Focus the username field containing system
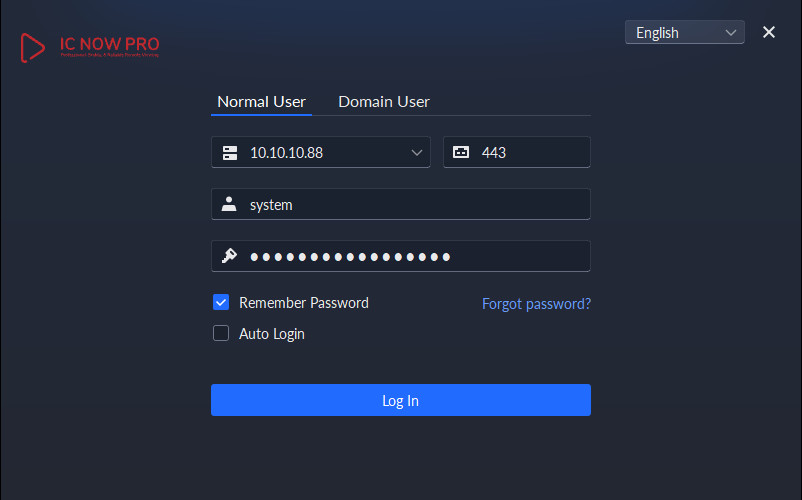 coord(410,204)
